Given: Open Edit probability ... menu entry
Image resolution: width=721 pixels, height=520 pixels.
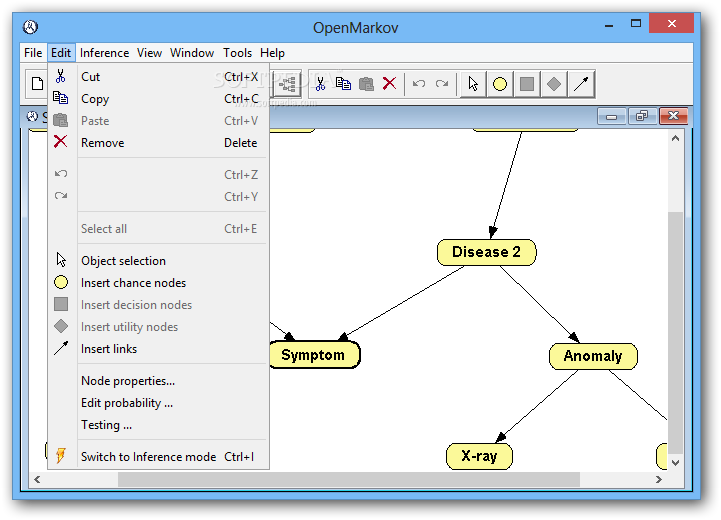Looking at the screenshot, I should tap(158, 403).
